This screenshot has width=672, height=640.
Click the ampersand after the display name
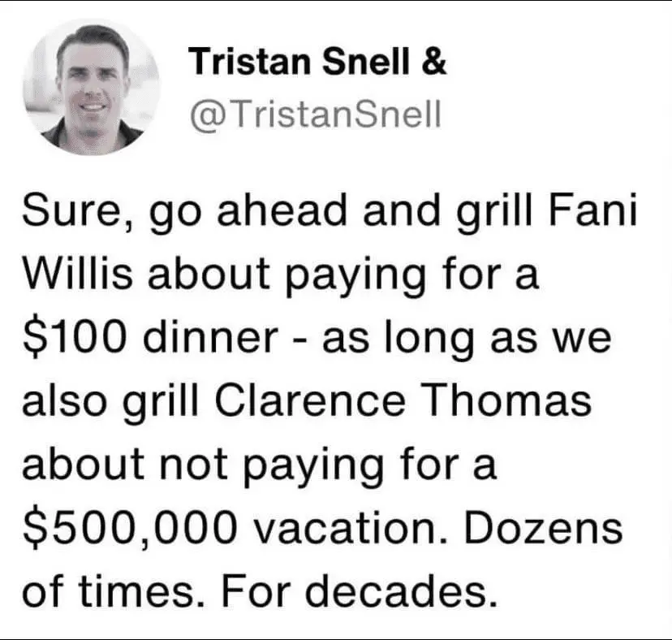(434, 62)
